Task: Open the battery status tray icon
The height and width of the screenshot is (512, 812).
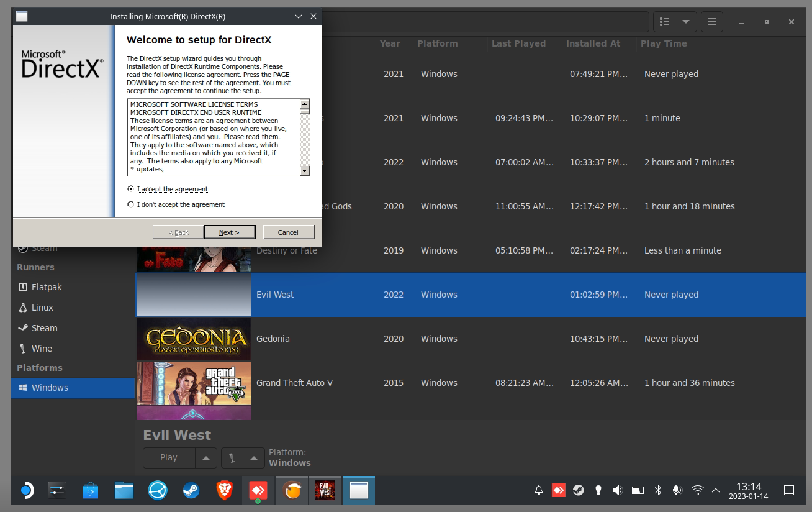Action: tap(638, 491)
